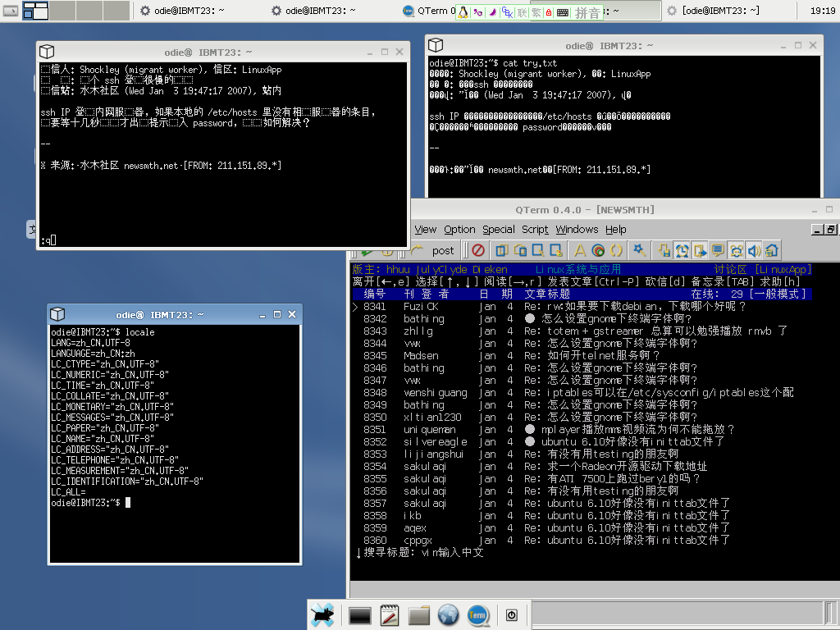Select article 8351 by uniqueman
Viewport: 840px width, 630px height.
(582, 430)
